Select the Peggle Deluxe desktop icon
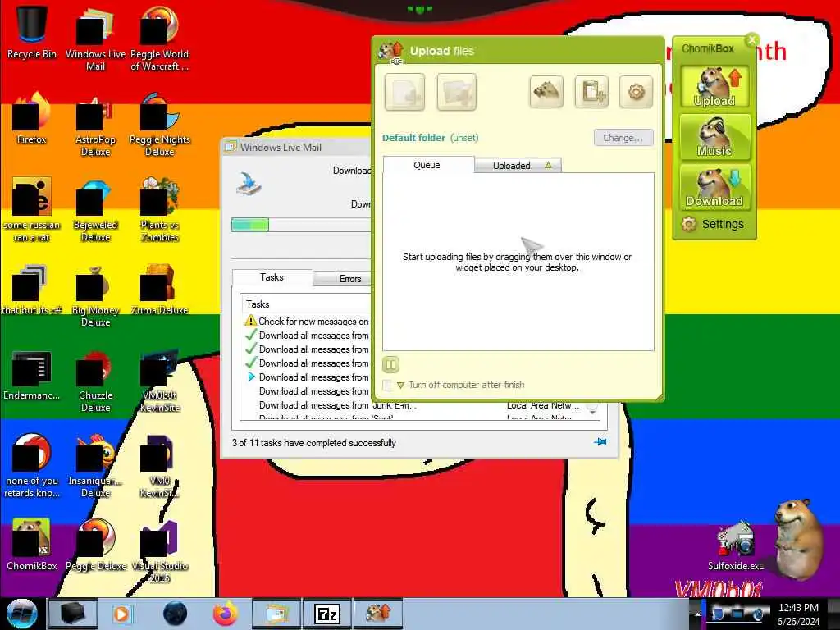Viewport: 840px width, 630px height. [x=95, y=545]
